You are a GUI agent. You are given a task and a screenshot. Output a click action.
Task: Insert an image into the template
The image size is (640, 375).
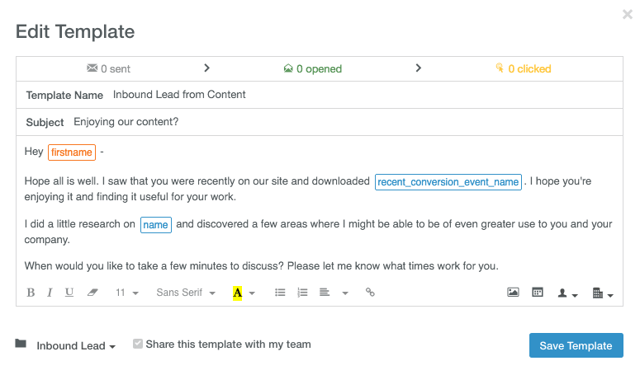point(513,292)
